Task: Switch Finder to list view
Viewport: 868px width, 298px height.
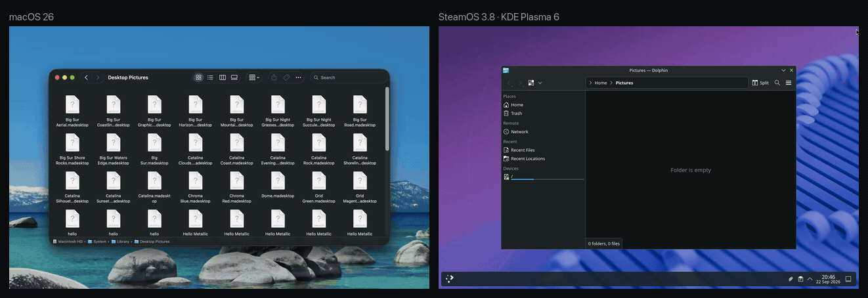Action: click(210, 77)
